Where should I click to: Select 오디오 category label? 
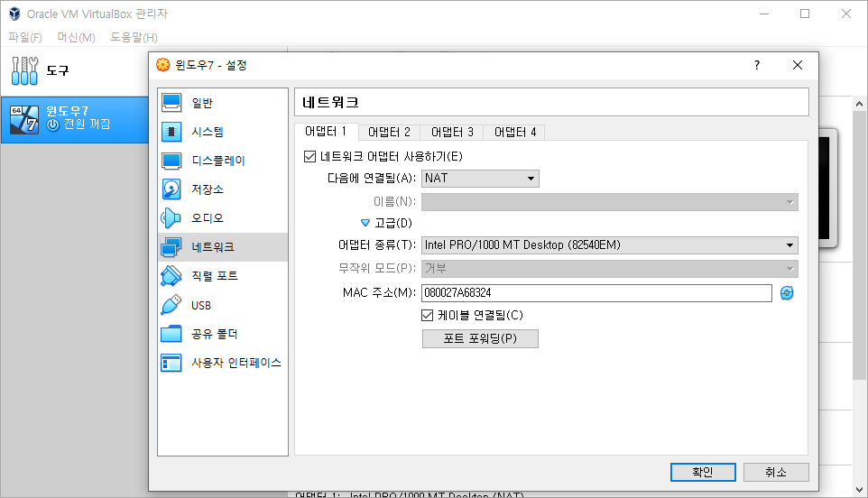pos(208,218)
